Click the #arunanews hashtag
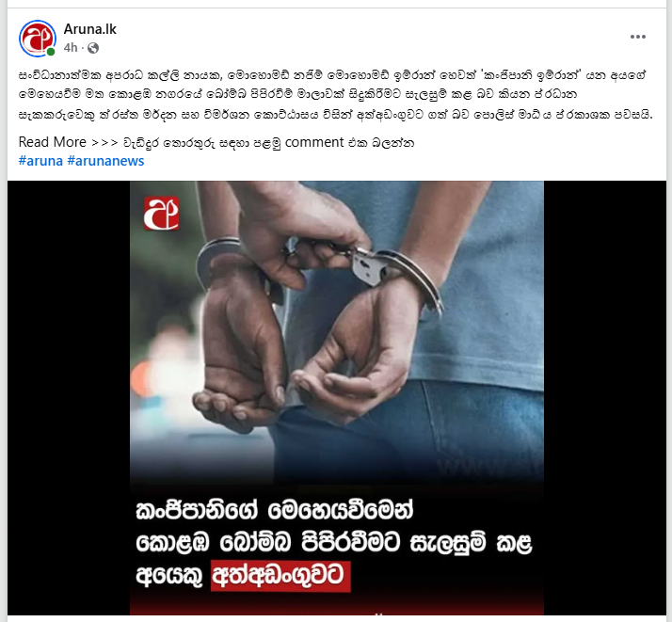The width and height of the screenshot is (672, 622). tap(105, 161)
